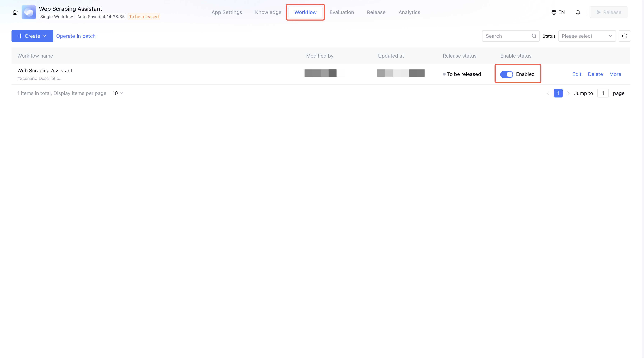The width and height of the screenshot is (644, 359).
Task: Click the home icon
Action: click(x=15, y=12)
